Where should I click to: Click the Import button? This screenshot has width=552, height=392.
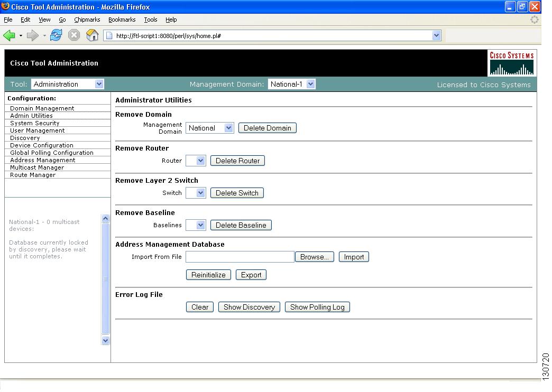pyautogui.click(x=354, y=257)
